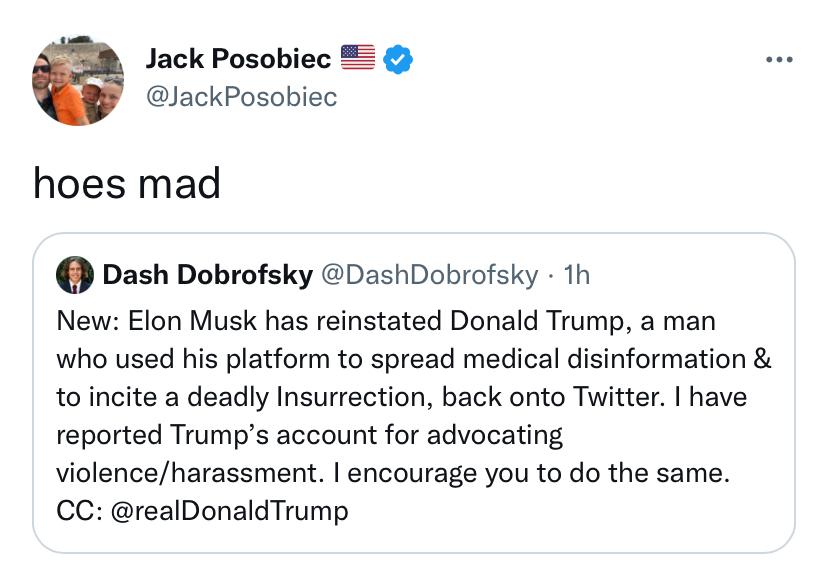828x576 pixels.
Task: Open Jack Posobiec's profile picture
Action: click(x=78, y=81)
